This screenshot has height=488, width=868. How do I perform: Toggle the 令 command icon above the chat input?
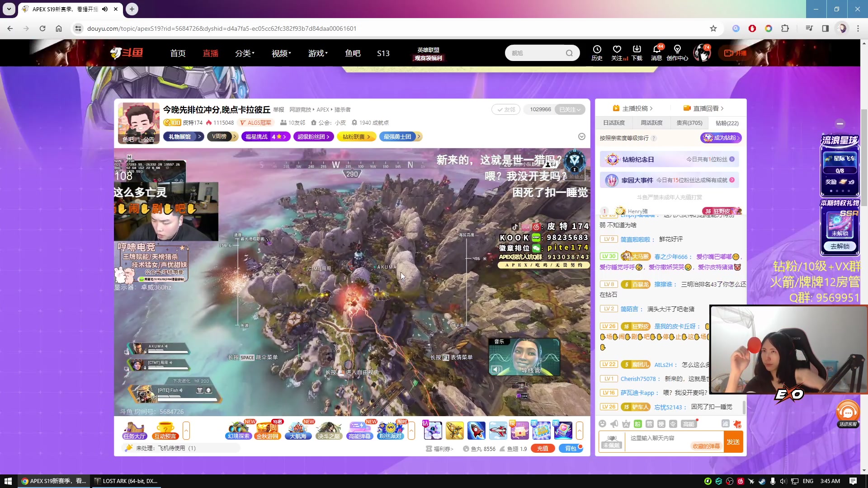pyautogui.click(x=673, y=424)
